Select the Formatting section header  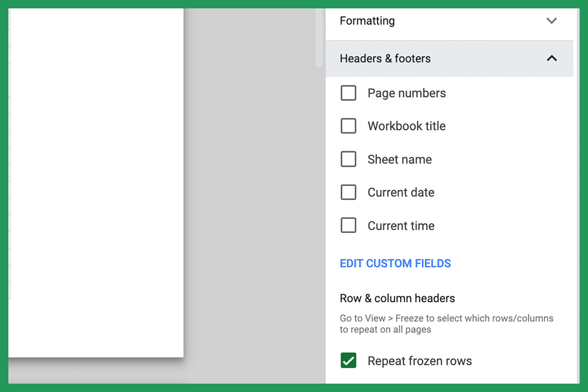click(367, 21)
